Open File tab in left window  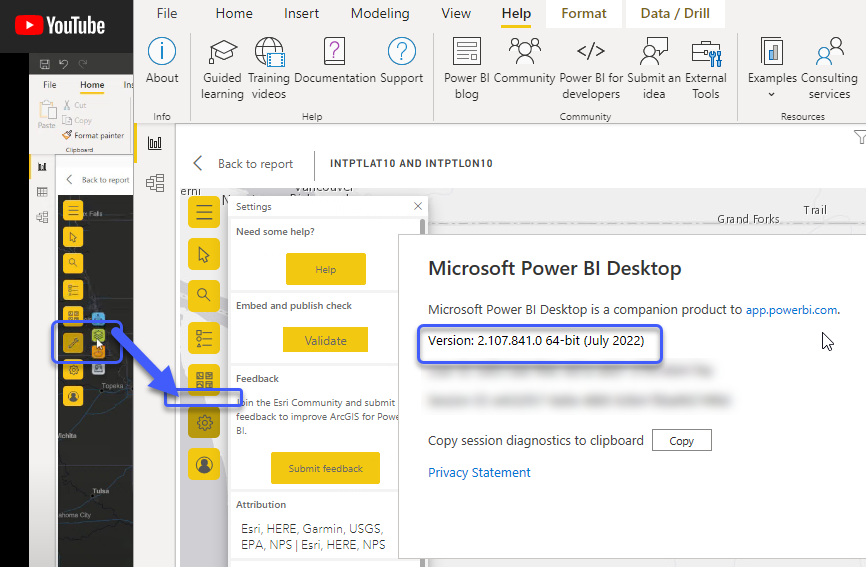pyautogui.click(x=50, y=84)
